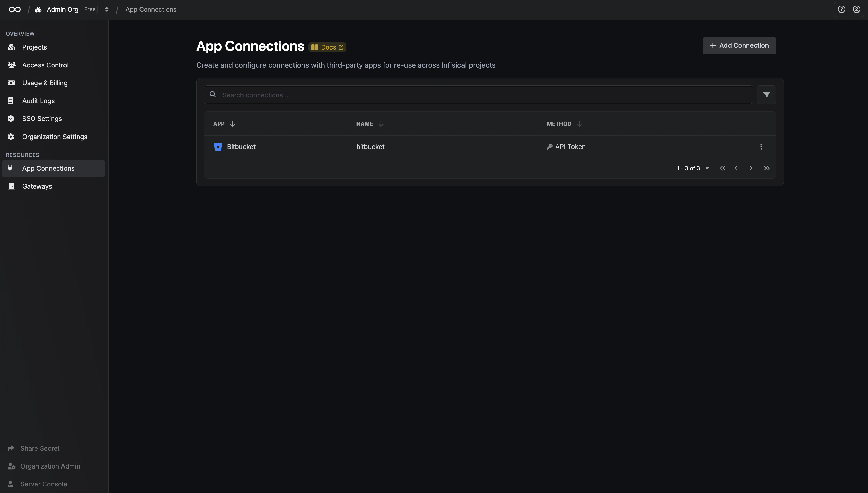868x493 pixels.
Task: Click the Usage & Billing money icon
Action: [11, 83]
